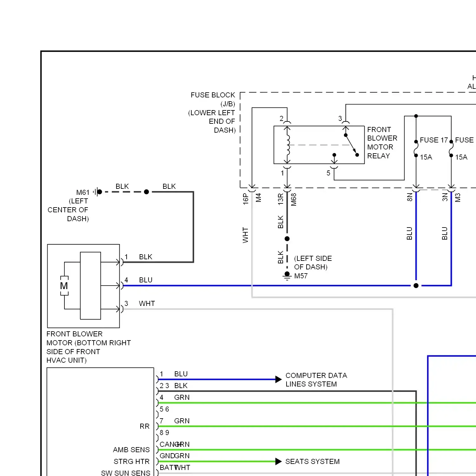Click the 8N connector pin label
Viewport: 476px width, 476px height.
(x=410, y=197)
